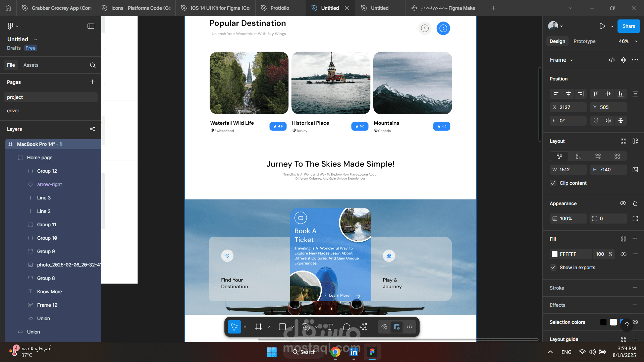Image resolution: width=644 pixels, height=362 pixels.
Task: Select the Comment tool in toolbar
Action: coord(347,327)
